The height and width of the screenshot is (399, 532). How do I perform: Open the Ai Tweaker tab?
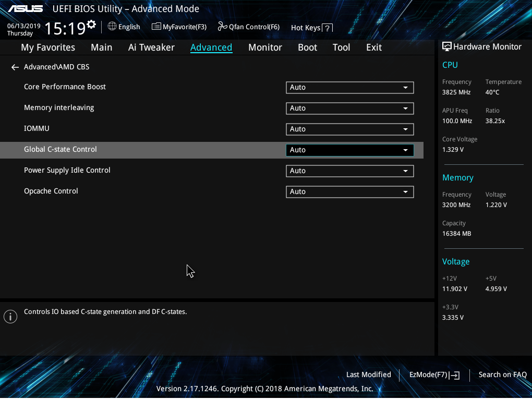coord(151,47)
